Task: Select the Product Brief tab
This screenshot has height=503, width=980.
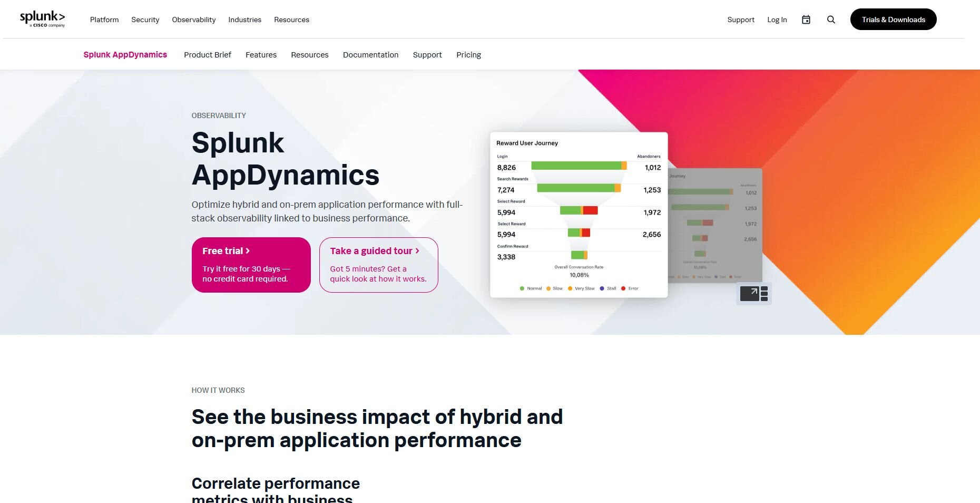Action: [x=207, y=55]
